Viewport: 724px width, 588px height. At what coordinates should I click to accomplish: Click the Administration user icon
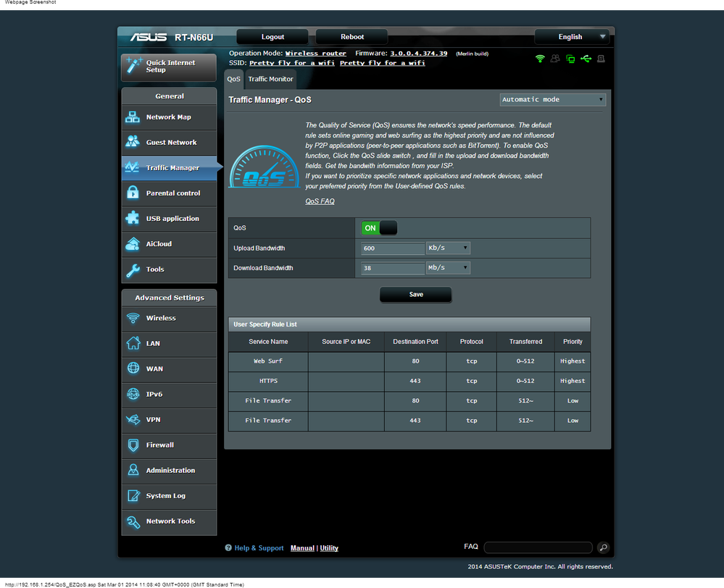click(133, 470)
